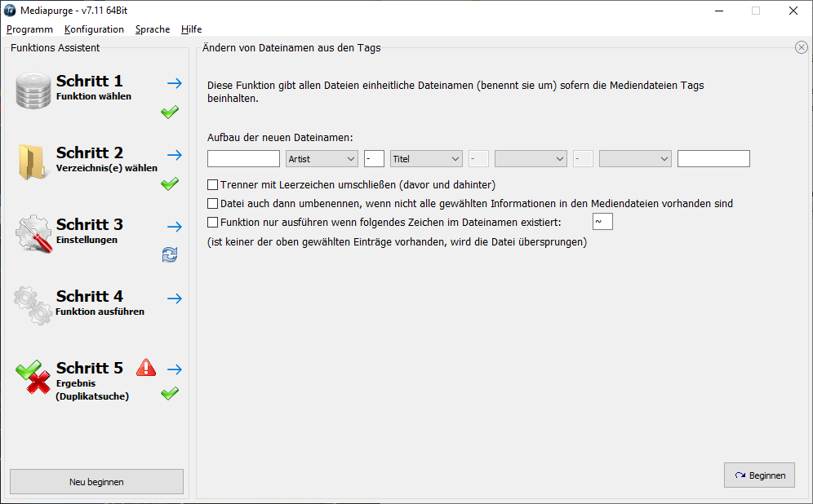813x504 pixels.
Task: Click the gear and wrench Einstellungen icon
Action: click(33, 233)
